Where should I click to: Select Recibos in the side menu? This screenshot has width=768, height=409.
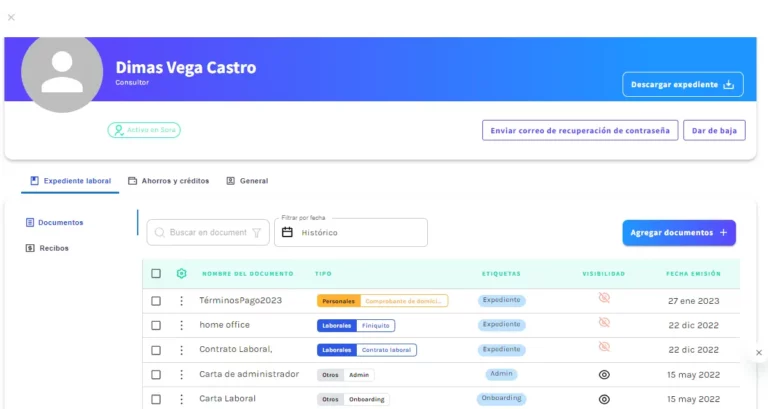click(47, 248)
